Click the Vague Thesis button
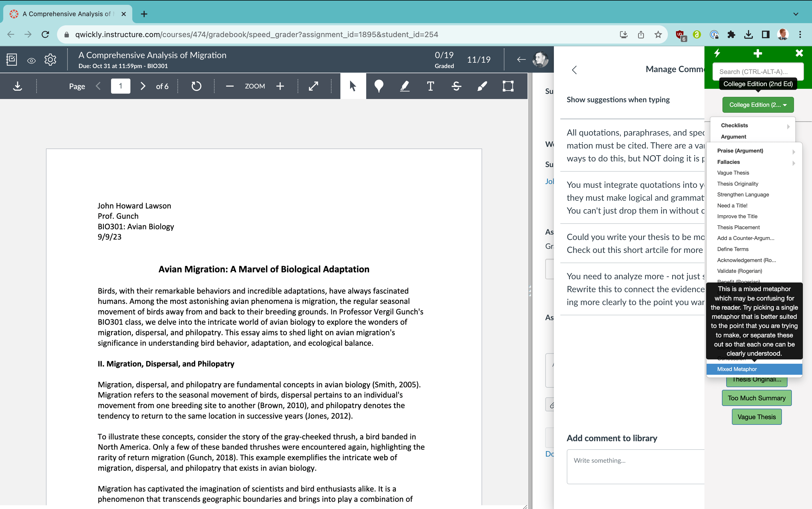The image size is (812, 509). (757, 416)
